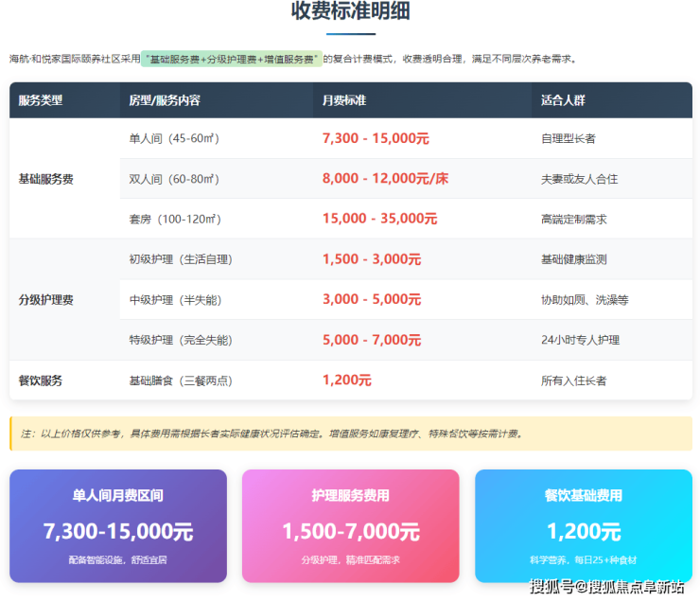700x602 pixels.
Task: Click the 收费标准明细 page title
Action: click(x=350, y=12)
